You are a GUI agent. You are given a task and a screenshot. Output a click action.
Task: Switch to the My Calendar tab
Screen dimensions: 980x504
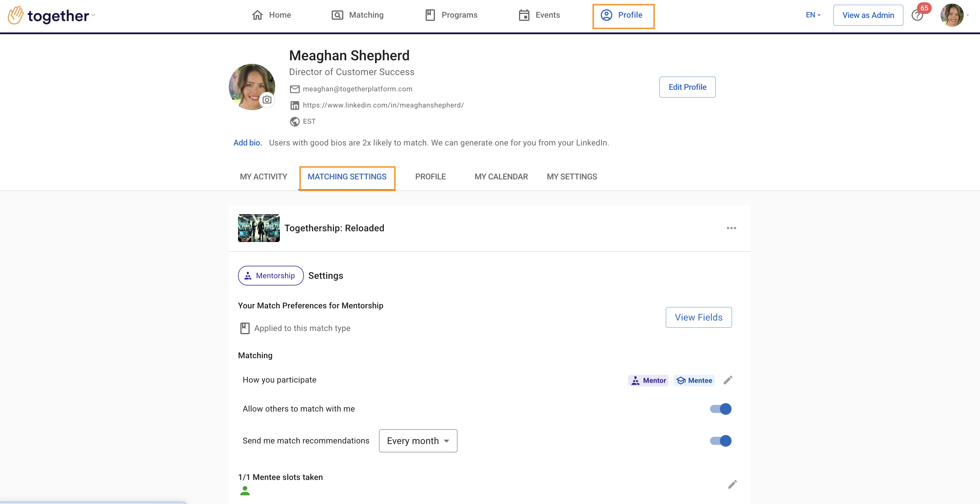coord(501,177)
